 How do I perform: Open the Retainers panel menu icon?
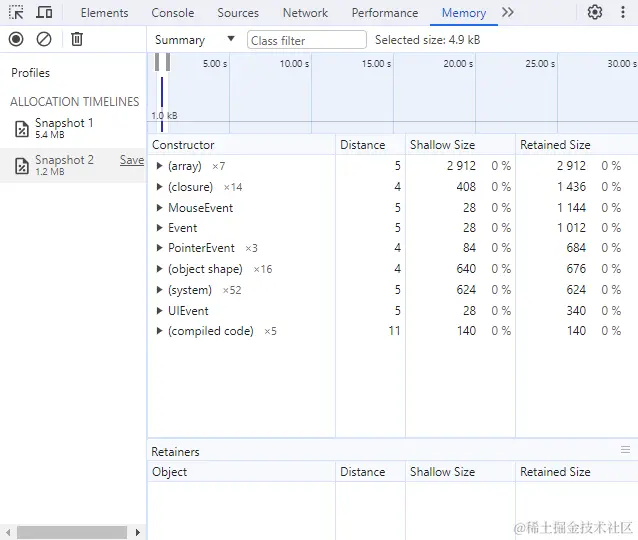click(625, 450)
